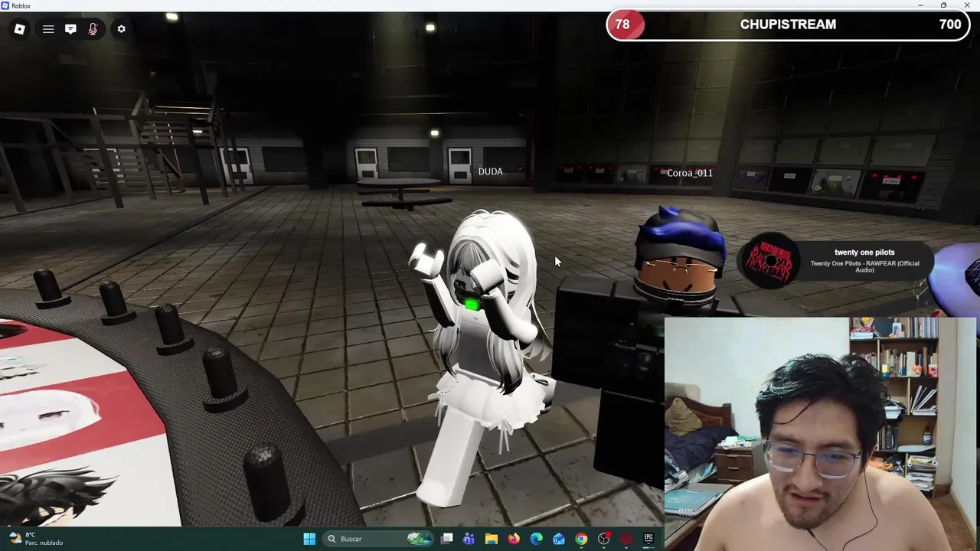This screenshot has width=980, height=551.
Task: Click the Windows Start button
Action: click(309, 539)
